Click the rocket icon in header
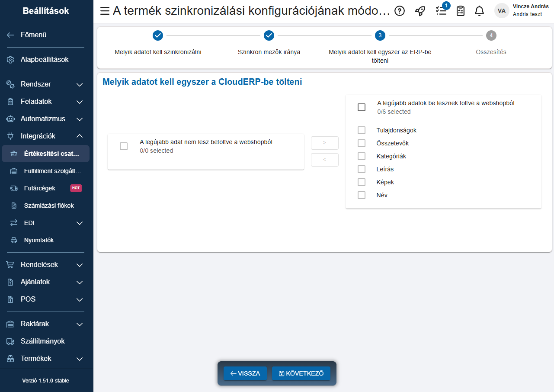Image resolution: width=554 pixels, height=392 pixels. tap(420, 11)
